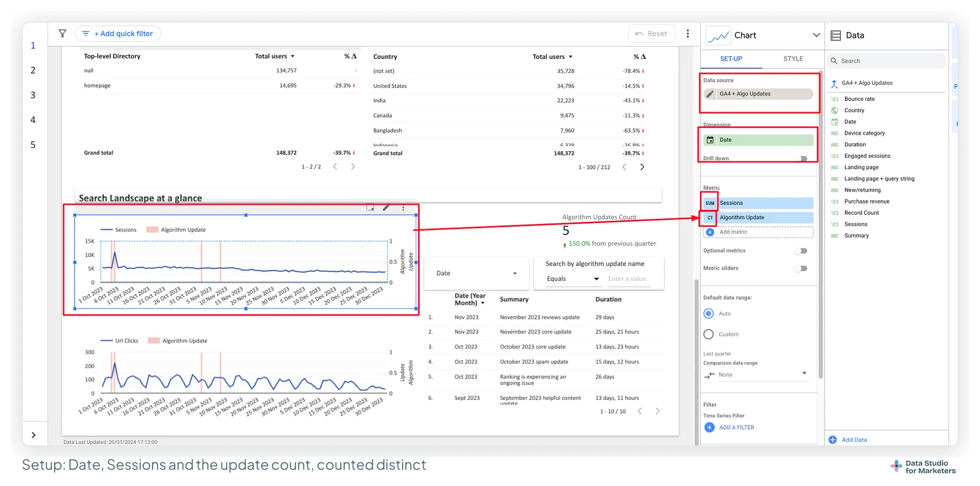Viewport: 980px width, 486px height.
Task: Open the three-dot toolbar menu
Action: click(x=688, y=34)
